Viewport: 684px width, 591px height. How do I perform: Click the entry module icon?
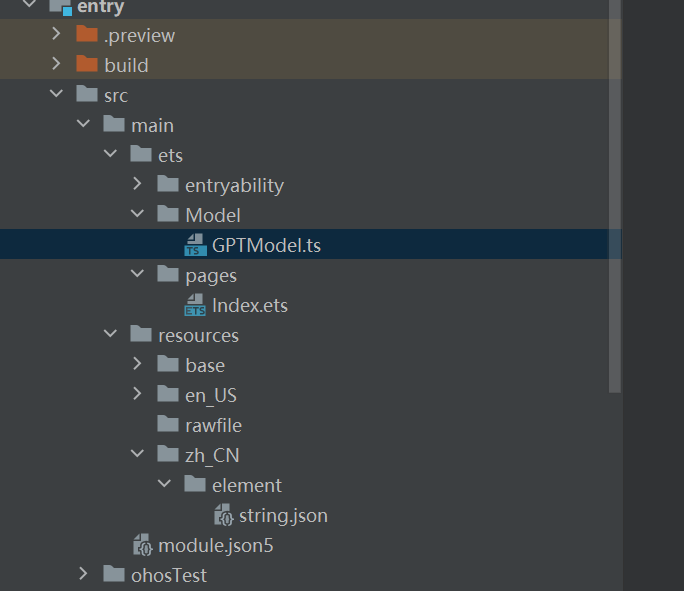click(60, 7)
